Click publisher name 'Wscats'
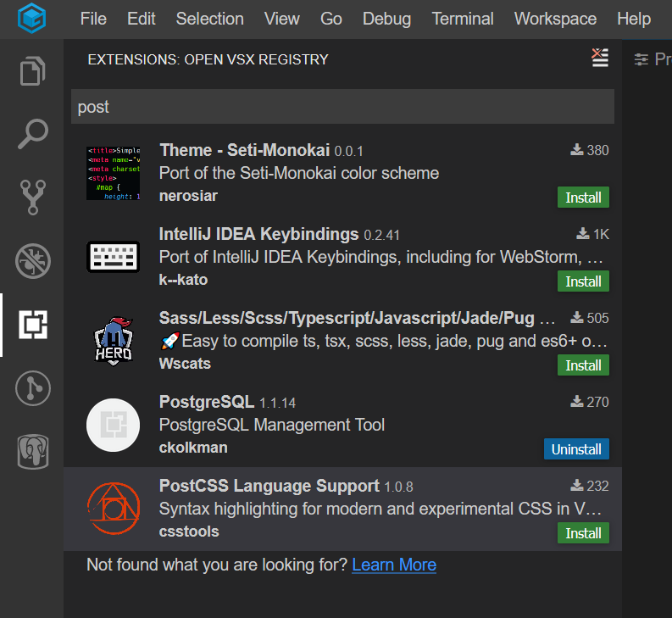 coord(185,364)
